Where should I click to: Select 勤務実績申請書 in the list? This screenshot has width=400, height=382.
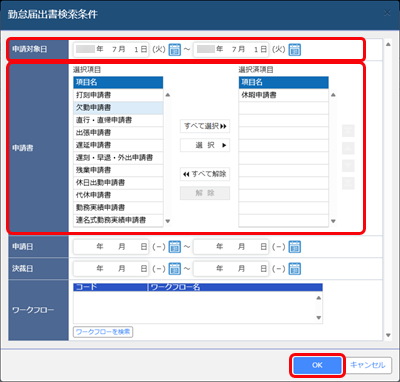coord(118,208)
